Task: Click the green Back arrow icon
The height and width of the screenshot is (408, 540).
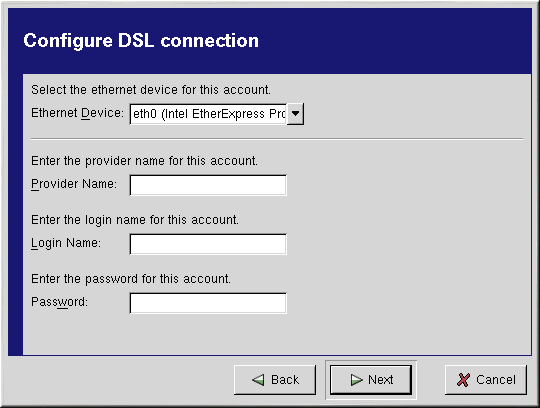Action: [x=258, y=380]
